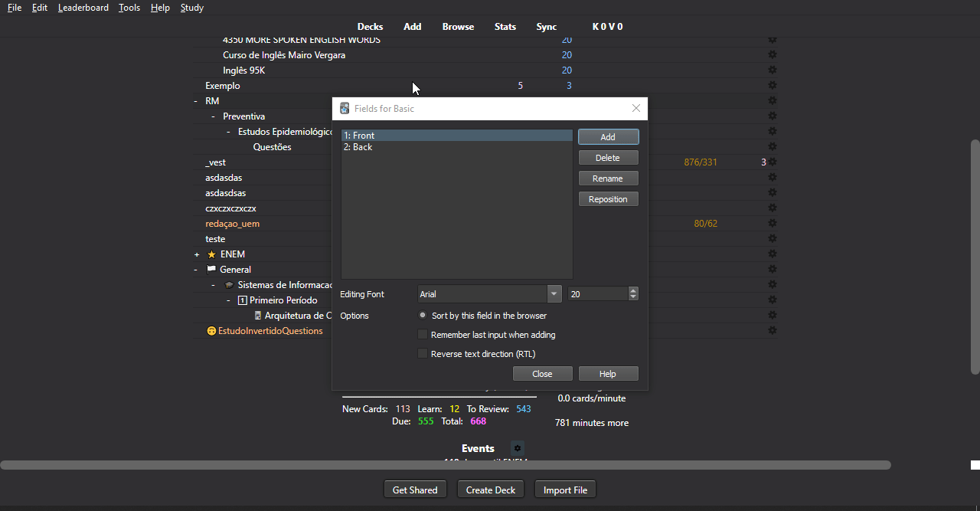Click the Add field button
Viewport: 980px width, 511px height.
(608, 137)
